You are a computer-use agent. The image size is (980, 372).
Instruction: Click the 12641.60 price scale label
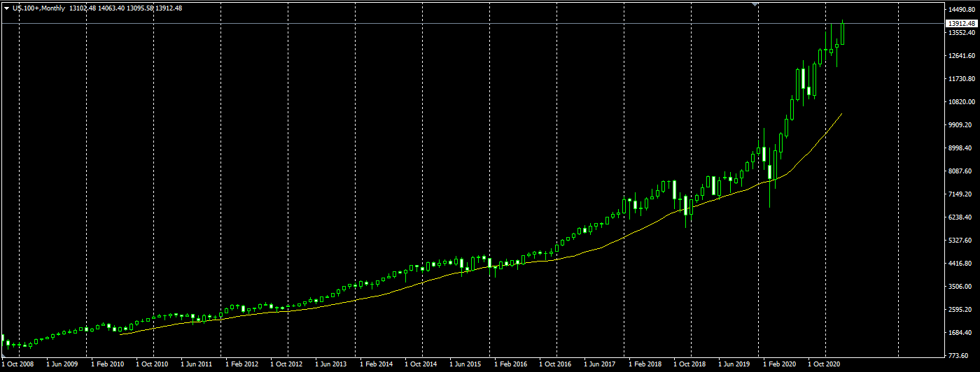(x=961, y=56)
